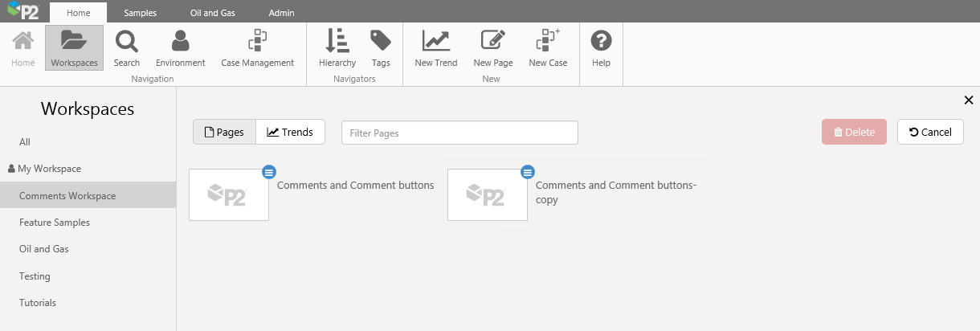Create a New Trend
The image size is (980, 331).
point(436,47)
